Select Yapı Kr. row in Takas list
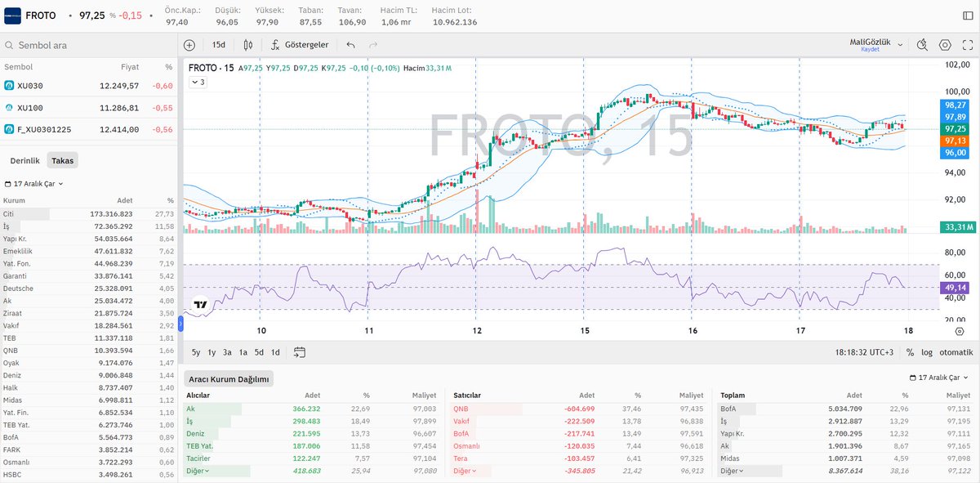Screen dimensions: 980x483 89,239
